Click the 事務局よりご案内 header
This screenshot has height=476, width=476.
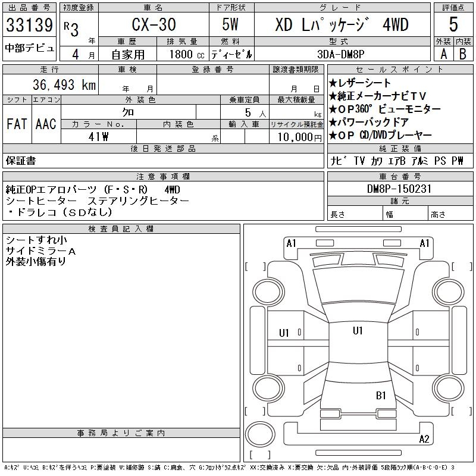[x=121, y=433]
